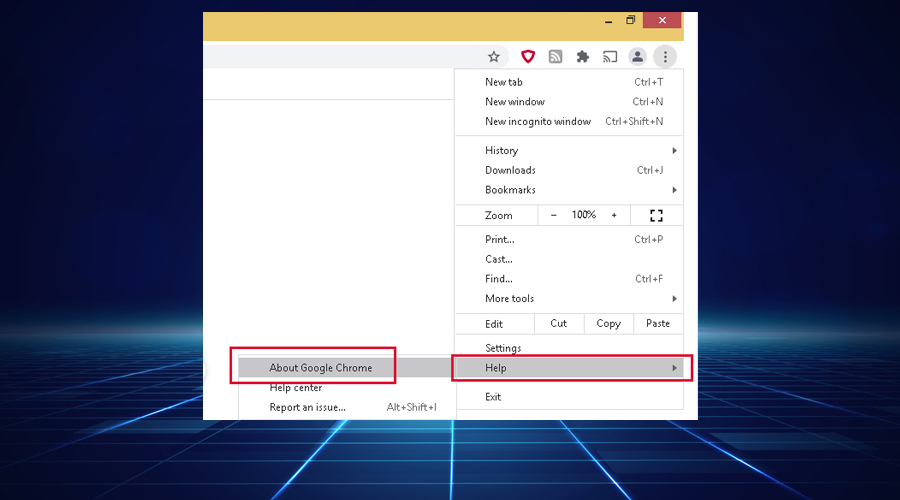Close the Chrome window
The width and height of the screenshot is (900, 500).
(662, 20)
